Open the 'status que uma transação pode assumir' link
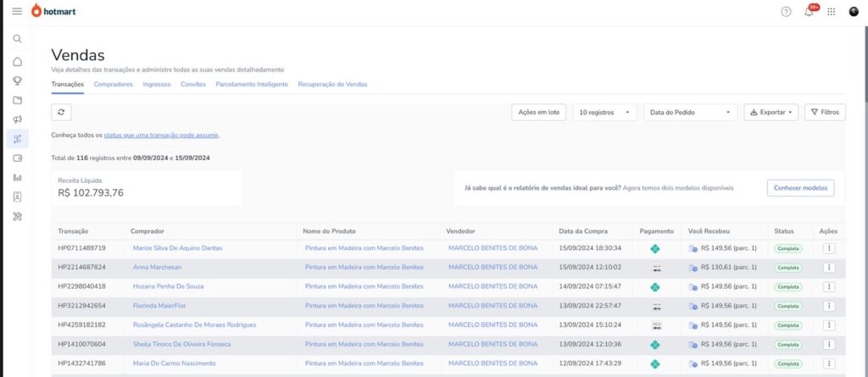 [161, 135]
